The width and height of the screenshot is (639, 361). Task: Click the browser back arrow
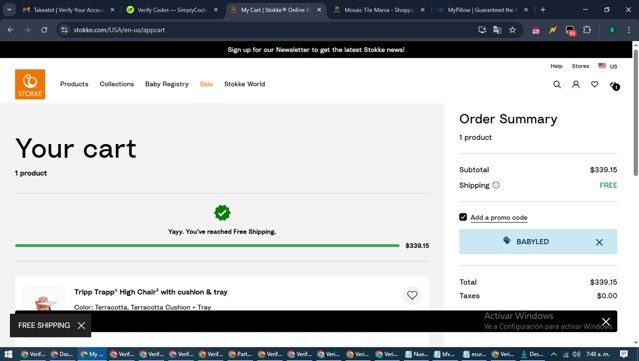click(x=11, y=30)
